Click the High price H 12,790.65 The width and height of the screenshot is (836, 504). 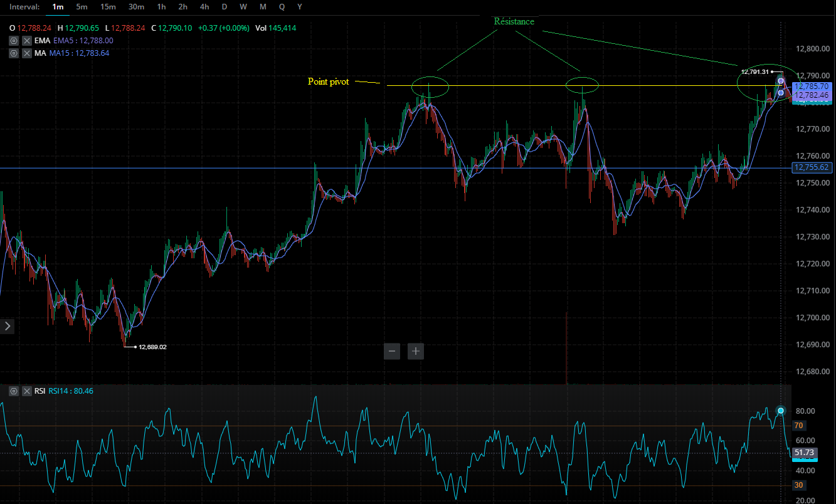click(78, 28)
